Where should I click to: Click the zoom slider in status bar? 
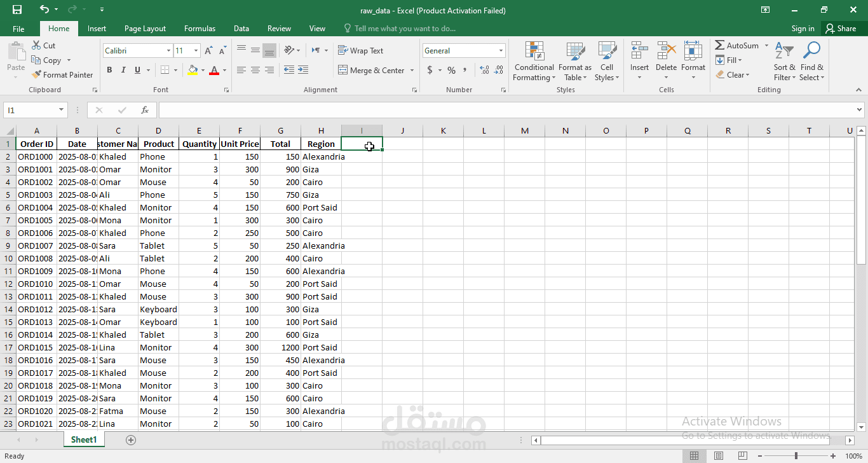pyautogui.click(x=796, y=456)
